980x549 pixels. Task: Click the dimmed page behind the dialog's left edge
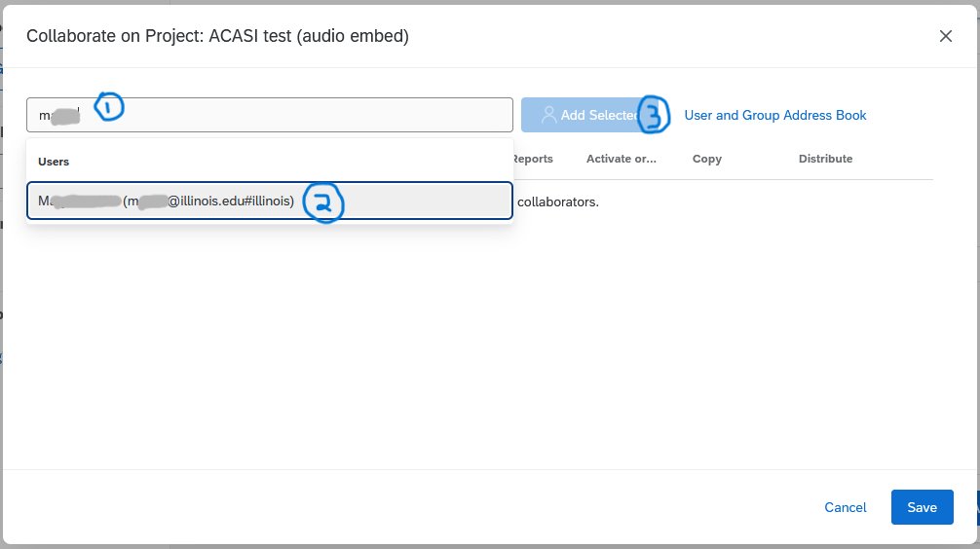[1, 292]
